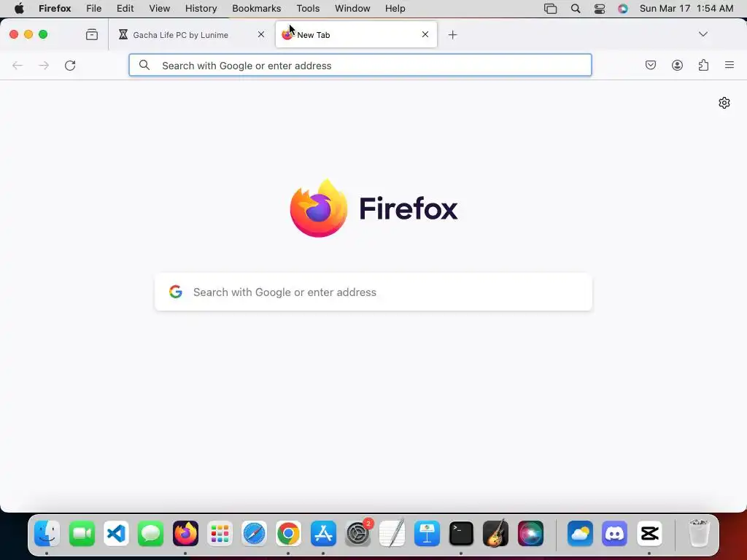Open Siri from the Dock
This screenshot has width=747, height=560.
[x=530, y=533]
